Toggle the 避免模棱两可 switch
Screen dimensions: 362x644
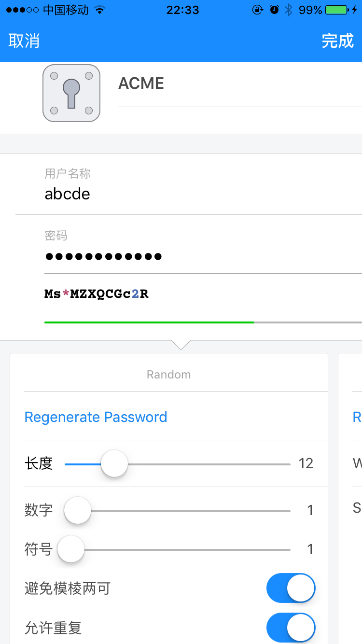pyautogui.click(x=291, y=588)
